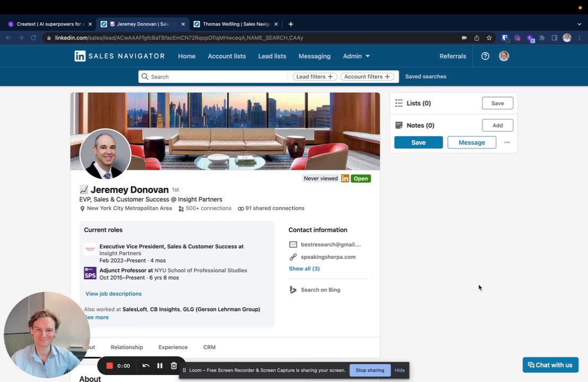The height and width of the screenshot is (382, 588).
Task: Expand the Admin dropdown menu
Action: point(356,56)
